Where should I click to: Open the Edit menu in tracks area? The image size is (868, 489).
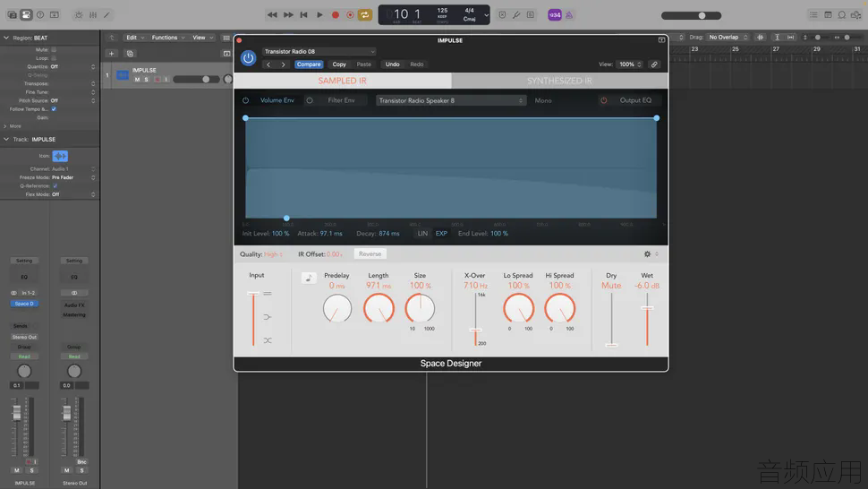coord(135,38)
